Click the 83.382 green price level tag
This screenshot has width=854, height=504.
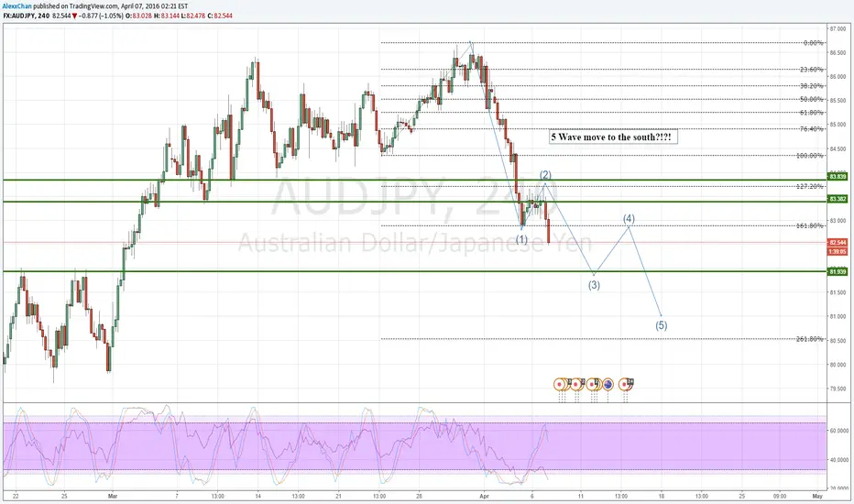tap(838, 199)
